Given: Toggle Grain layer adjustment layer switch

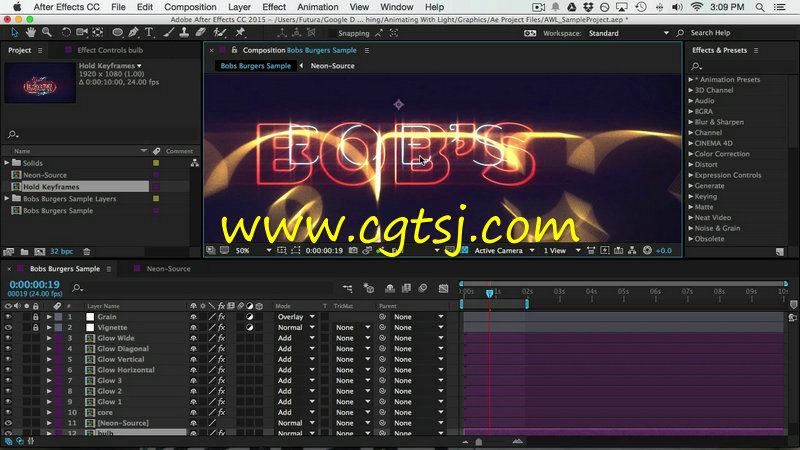Looking at the screenshot, I should (249, 317).
